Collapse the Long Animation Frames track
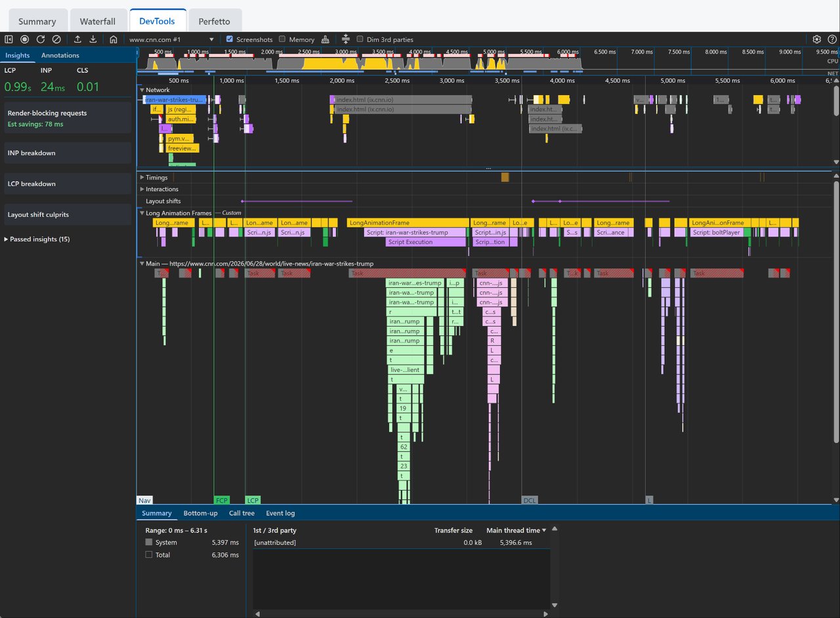 (142, 213)
